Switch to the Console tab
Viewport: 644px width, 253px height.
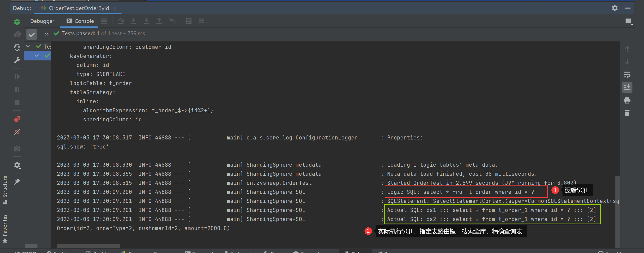click(x=80, y=21)
